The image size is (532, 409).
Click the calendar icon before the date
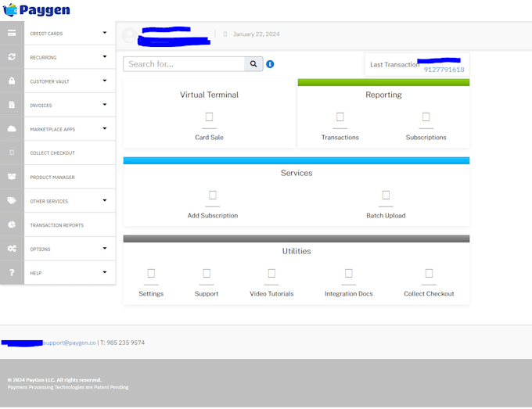tap(225, 34)
